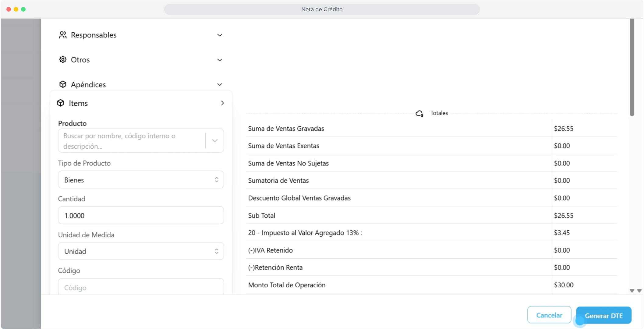The width and height of the screenshot is (644, 329).
Task: Open the Unidad de Medida select
Action: click(141, 251)
